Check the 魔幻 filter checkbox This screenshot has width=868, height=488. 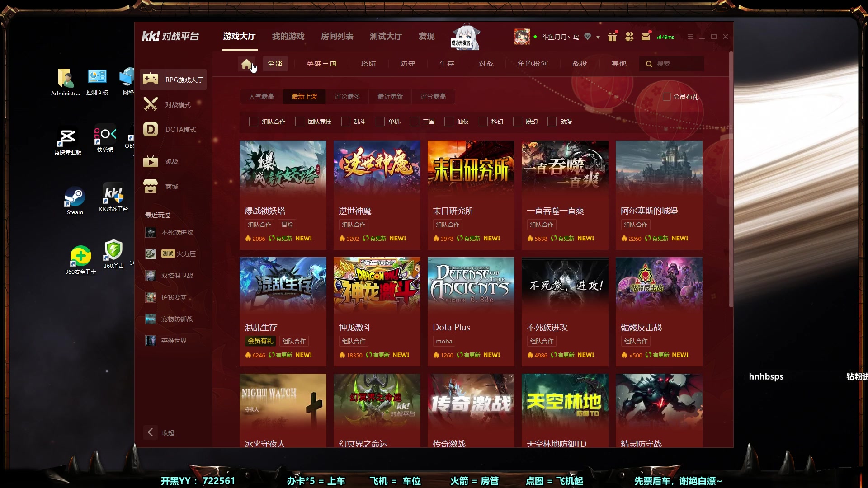click(x=518, y=122)
